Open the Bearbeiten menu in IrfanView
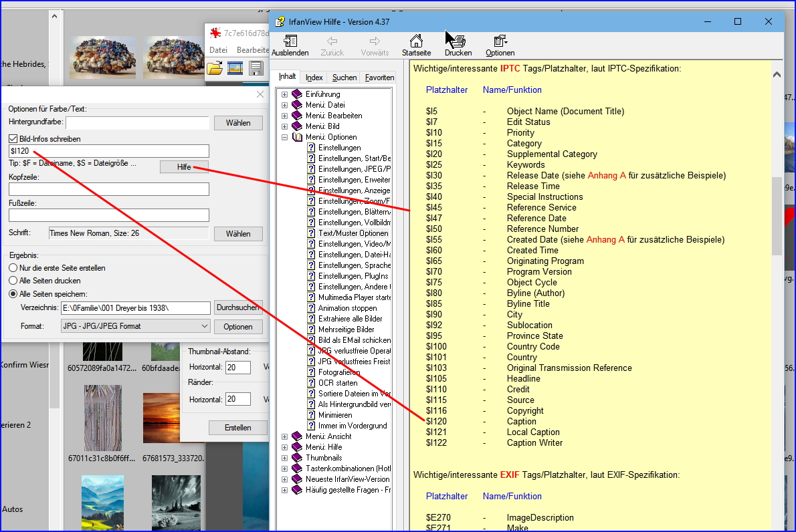 tap(252, 49)
